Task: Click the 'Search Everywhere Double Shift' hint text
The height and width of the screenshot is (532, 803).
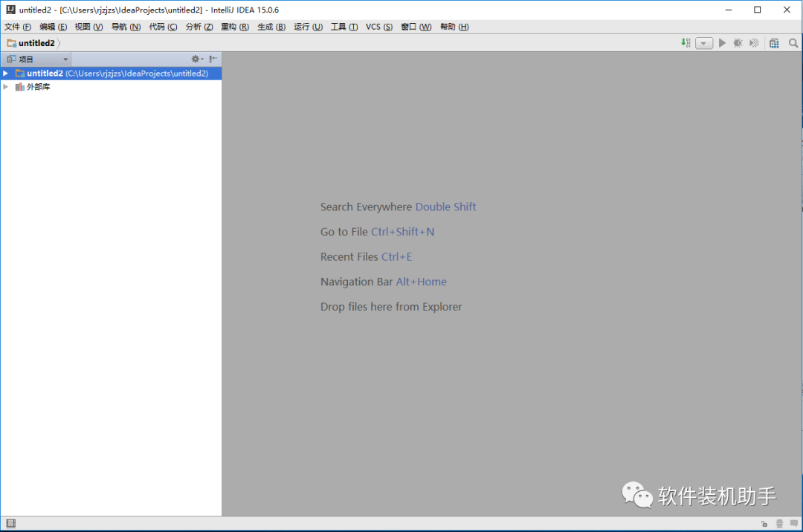Action: coord(398,207)
